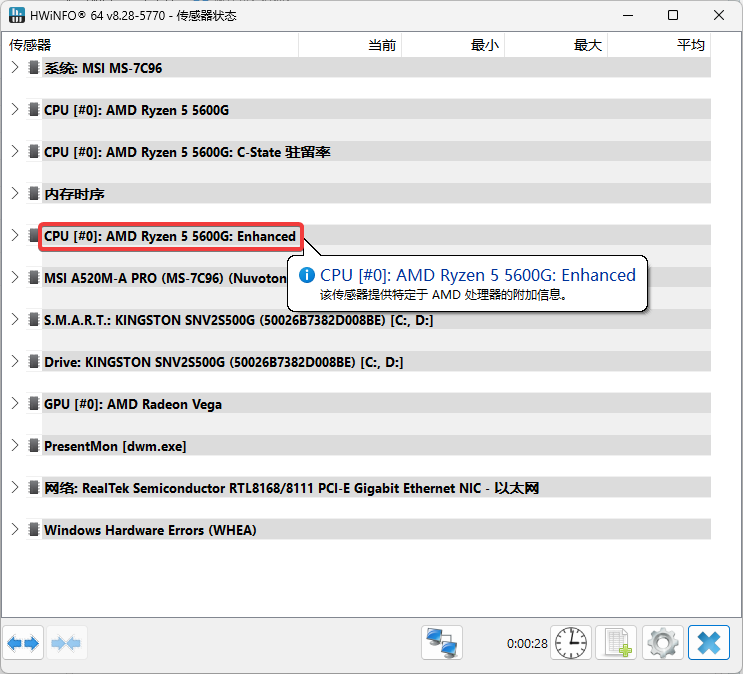Image resolution: width=743 pixels, height=674 pixels.
Task: Close sensors with the blue X button
Action: 709,643
